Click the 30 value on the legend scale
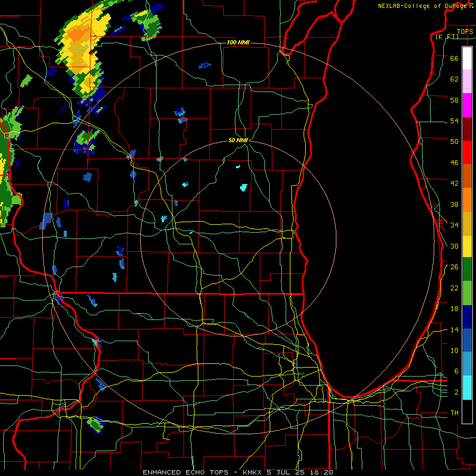476x476 pixels. pos(454,246)
